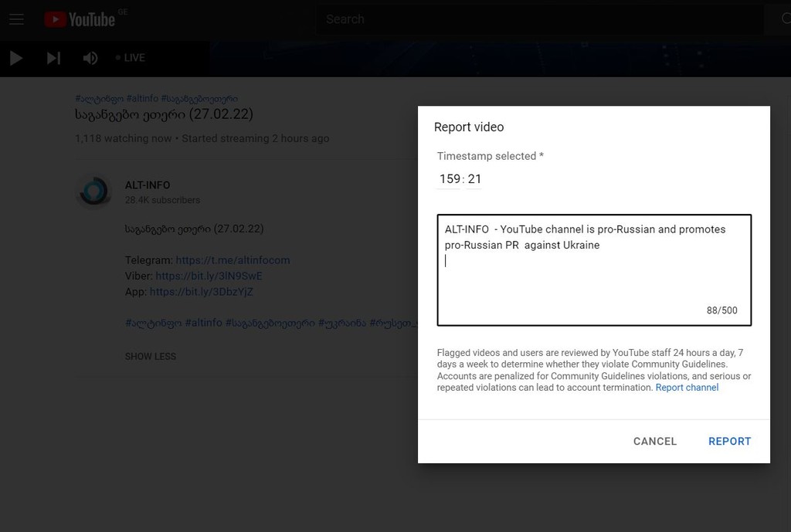The width and height of the screenshot is (791, 532).
Task: Click the Timestamp selected label
Action: (490, 156)
